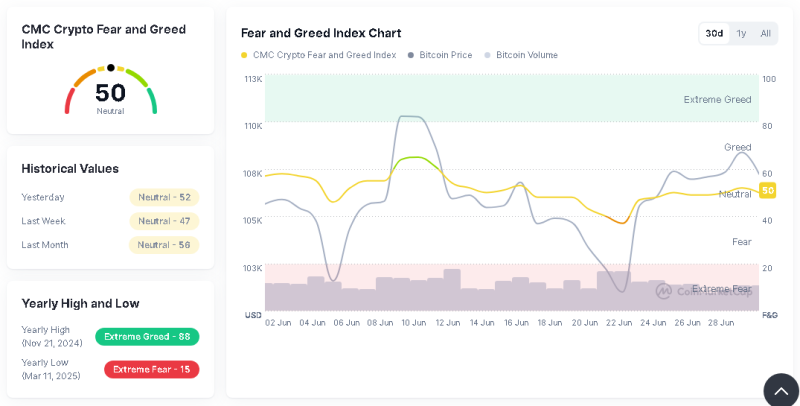Click the Extreme Greed zone label
The width and height of the screenshot is (800, 406).
pos(717,99)
